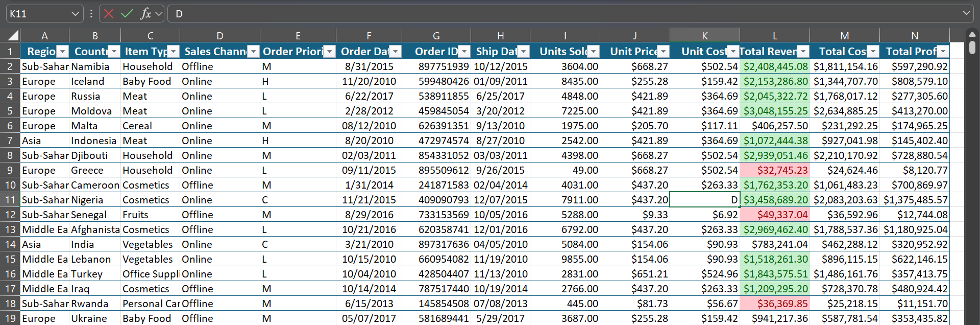Open the Unit Price column filter

tap(663, 52)
